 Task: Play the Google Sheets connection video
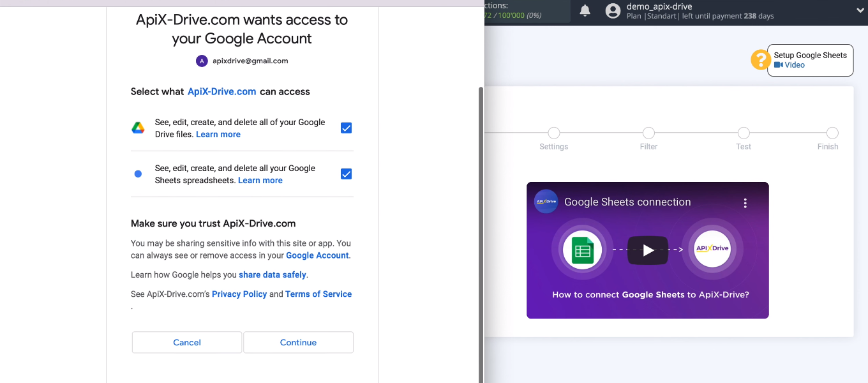pyautogui.click(x=648, y=250)
